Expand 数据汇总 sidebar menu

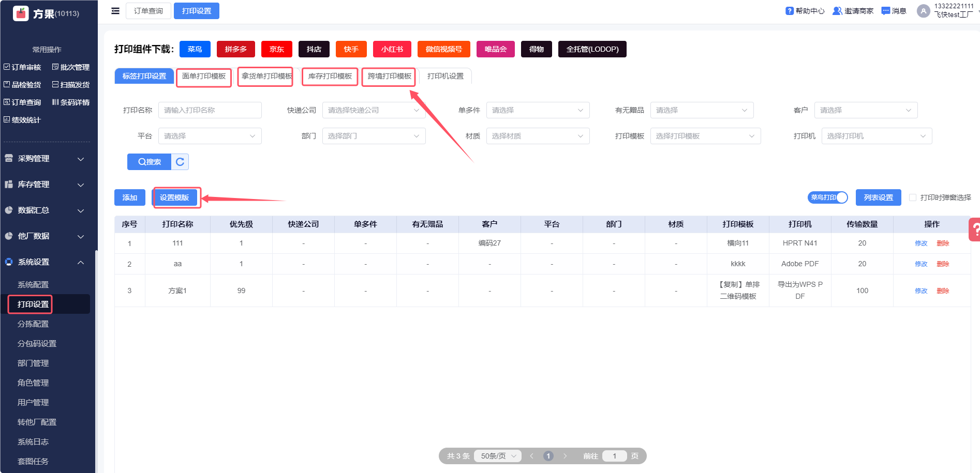click(45, 210)
